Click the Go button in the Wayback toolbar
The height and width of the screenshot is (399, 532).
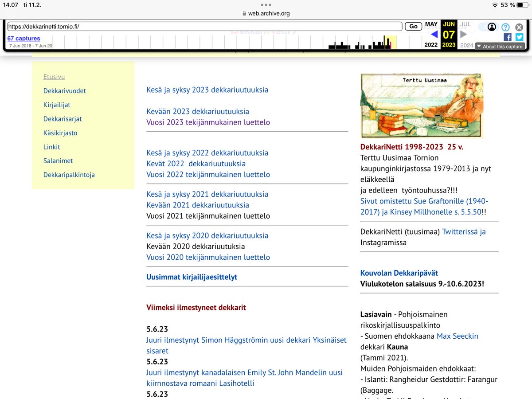tap(413, 27)
